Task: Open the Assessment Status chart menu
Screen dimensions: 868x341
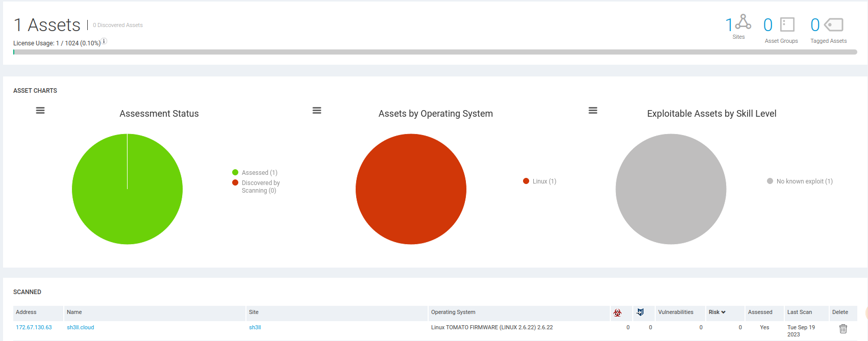Action: point(40,111)
